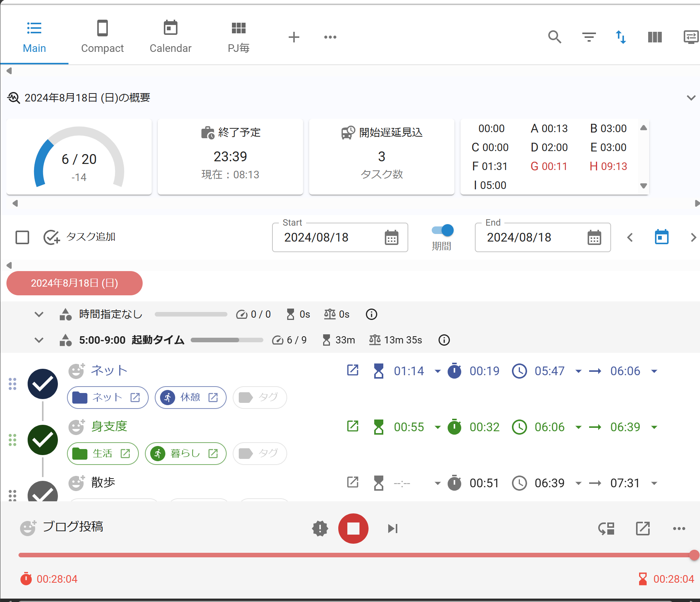Uncheck the 身支度 task completion circle

click(43, 440)
